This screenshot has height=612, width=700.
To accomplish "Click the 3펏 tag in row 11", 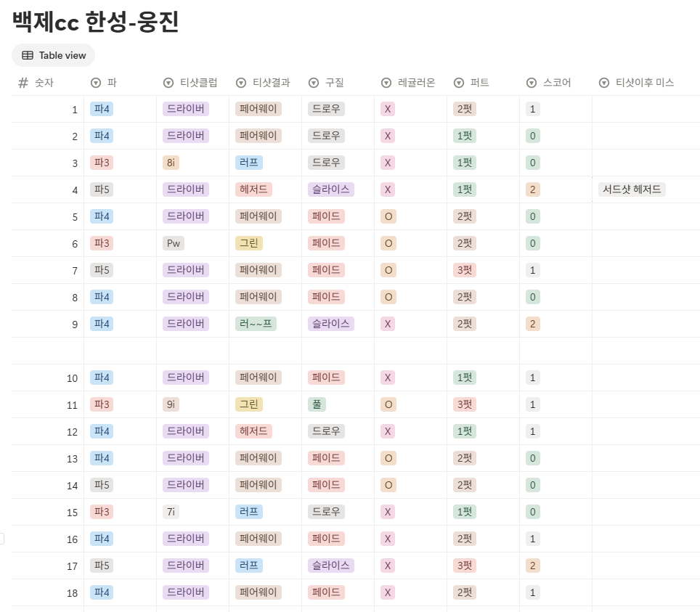I will tap(465, 404).
